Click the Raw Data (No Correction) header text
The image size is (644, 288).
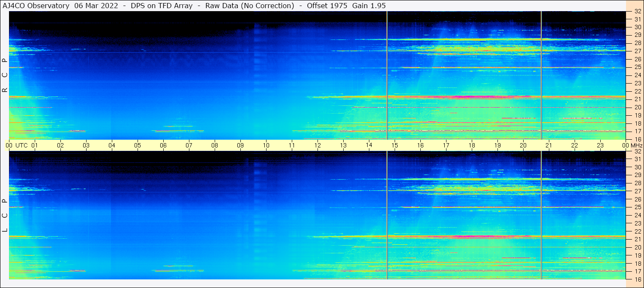[x=250, y=6]
